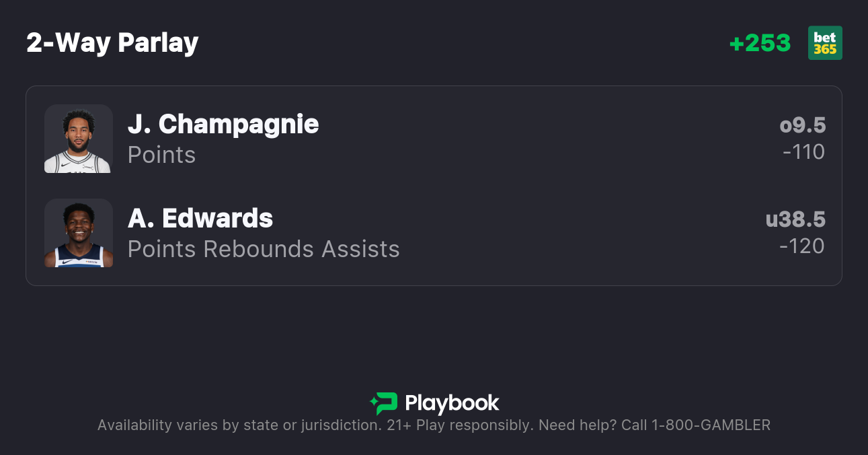868x455 pixels.
Task: Click the o9.5 over line
Action: point(803,125)
